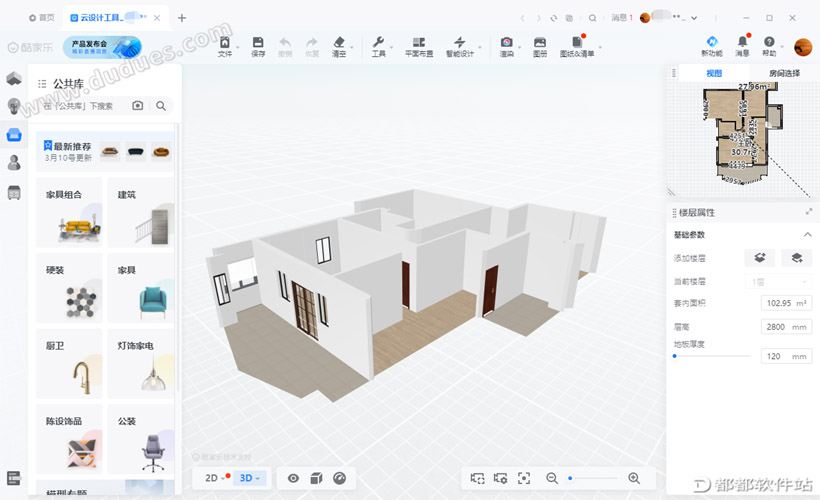
Task: Open the 灯饰家电 category card
Action: point(141,363)
